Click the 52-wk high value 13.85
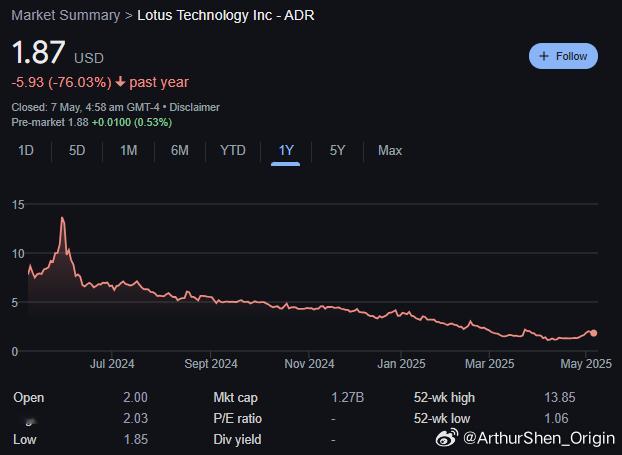Image resolution: width=622 pixels, height=455 pixels. 560,397
